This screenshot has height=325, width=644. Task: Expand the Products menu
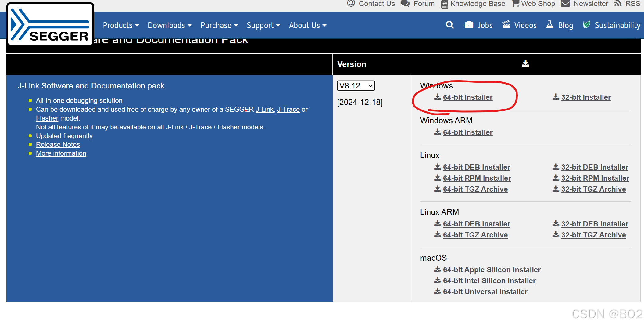tap(121, 25)
